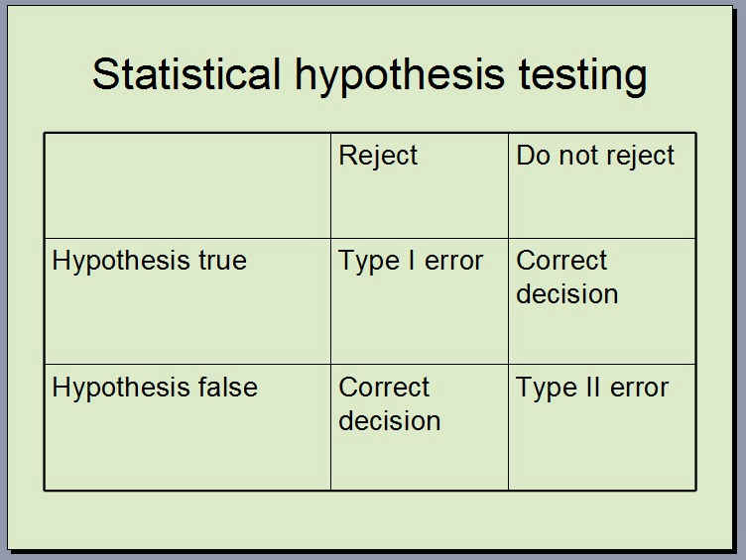
Task: Click the word 'decision' under Reject column
Action: [x=390, y=420]
